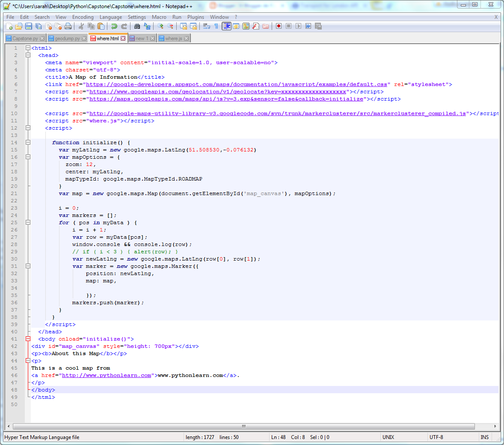The image size is (504, 445).
Task: Click the Paste clipboard icon
Action: click(x=101, y=27)
